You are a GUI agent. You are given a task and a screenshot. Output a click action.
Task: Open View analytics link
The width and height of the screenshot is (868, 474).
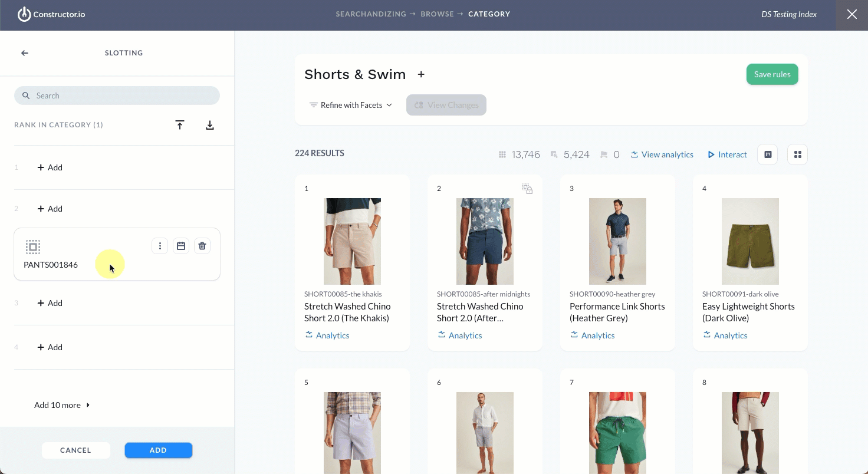(662, 154)
